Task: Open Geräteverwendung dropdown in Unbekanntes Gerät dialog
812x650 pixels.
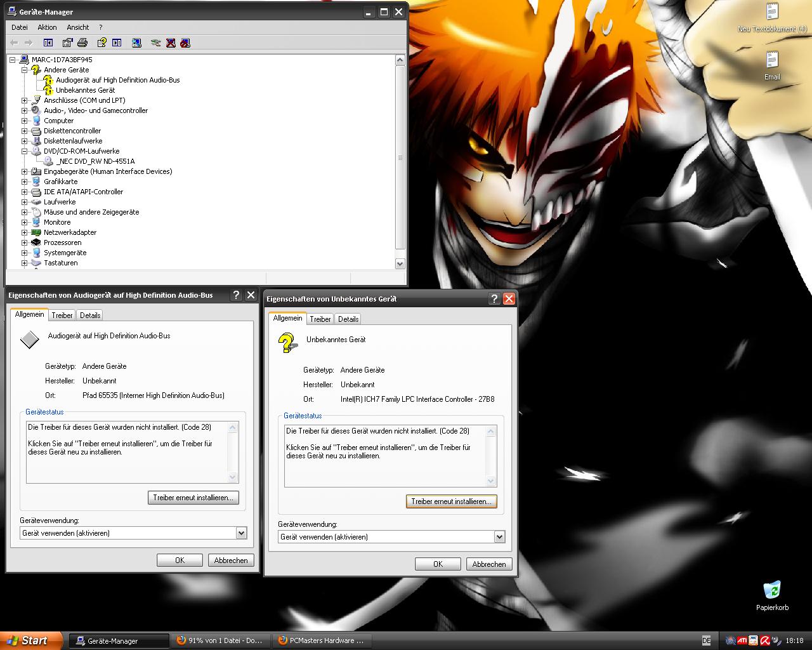Action: tap(499, 537)
